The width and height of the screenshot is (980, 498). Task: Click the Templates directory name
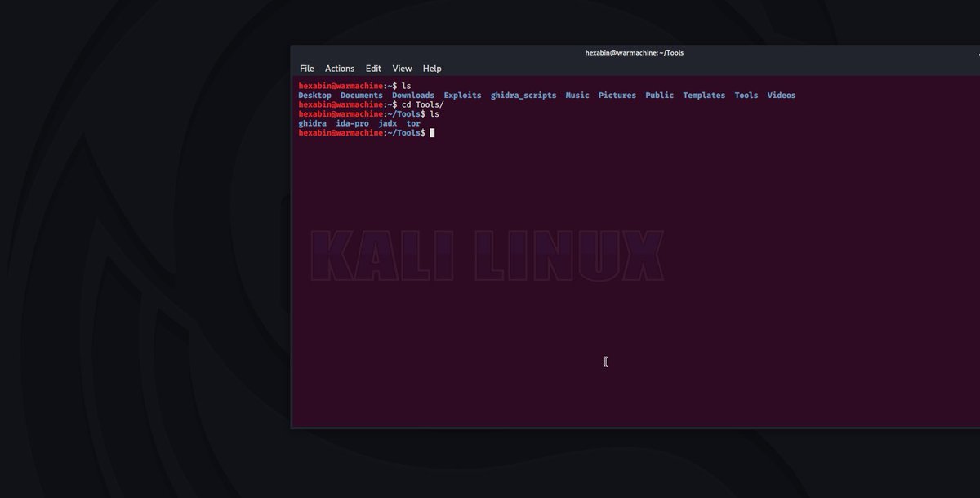[704, 96]
